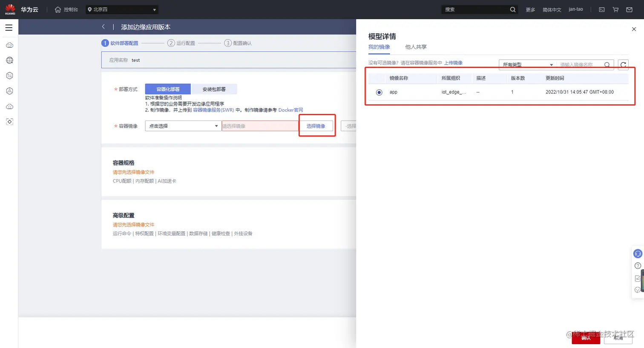Click the magnifier icon in top search bar
The width and height of the screenshot is (644, 348).
pos(513,9)
